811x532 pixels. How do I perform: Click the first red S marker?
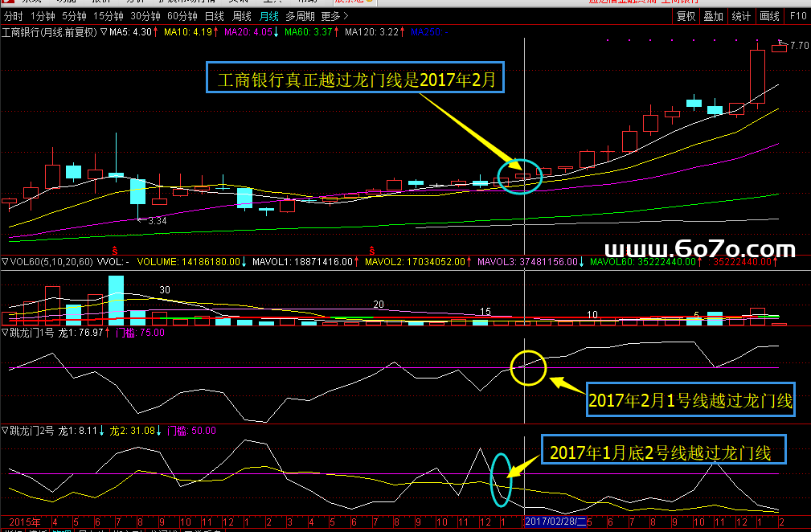click(114, 250)
